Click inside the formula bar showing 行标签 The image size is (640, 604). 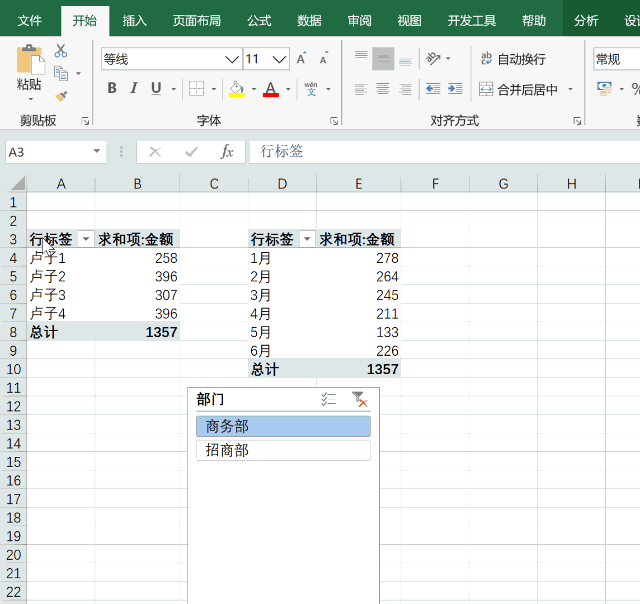coord(444,152)
